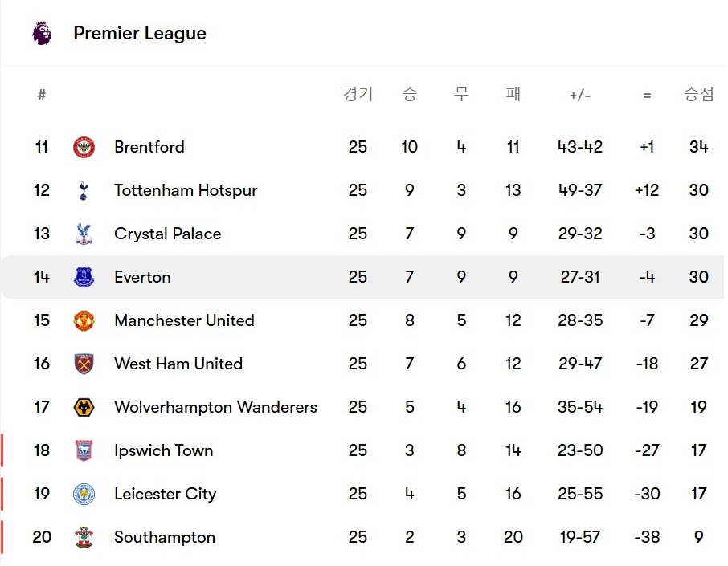728x566 pixels.
Task: Click the 경기 matches column header
Action: click(358, 95)
